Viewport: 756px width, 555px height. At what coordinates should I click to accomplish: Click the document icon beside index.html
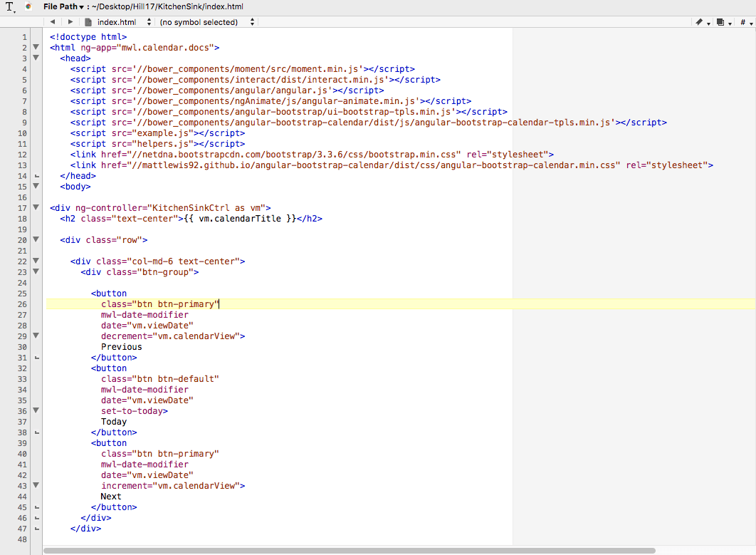tap(88, 21)
